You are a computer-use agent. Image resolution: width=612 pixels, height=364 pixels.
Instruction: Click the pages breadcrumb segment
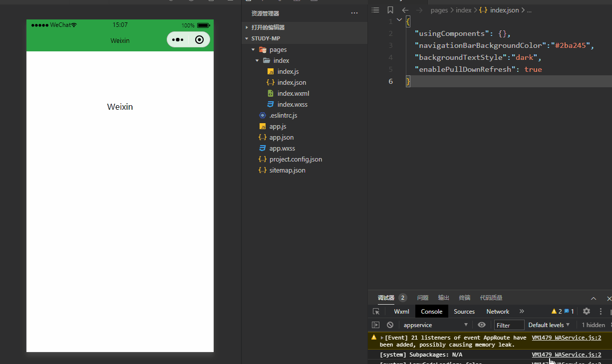point(439,10)
